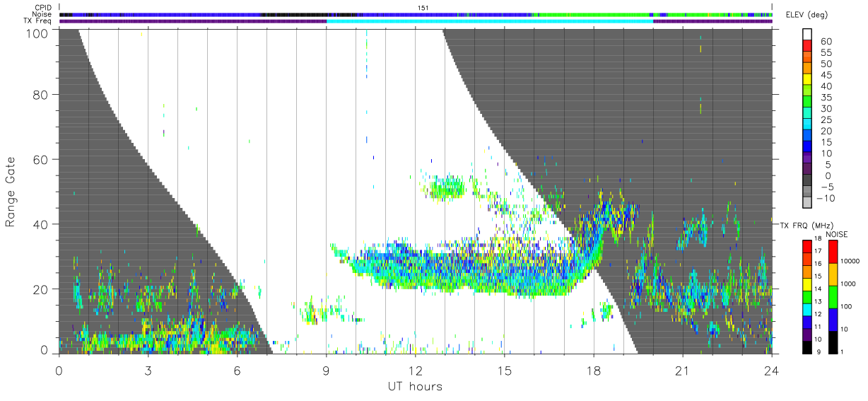Click ELEV legend value 45
The width and height of the screenshot is (868, 401).
tap(826, 75)
